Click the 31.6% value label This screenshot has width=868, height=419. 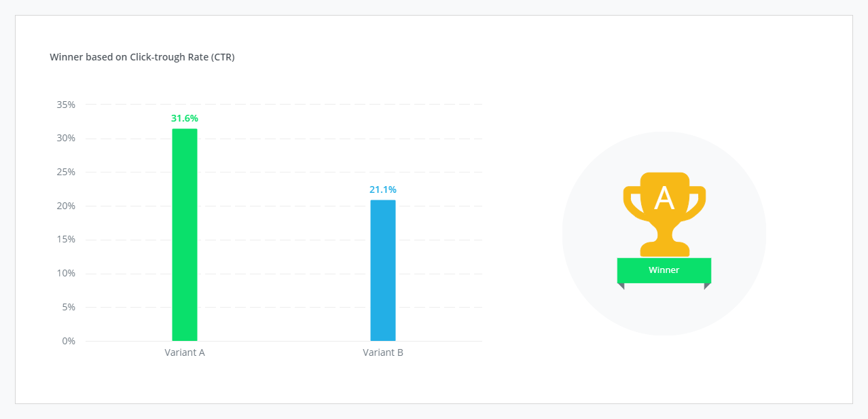pyautogui.click(x=185, y=118)
